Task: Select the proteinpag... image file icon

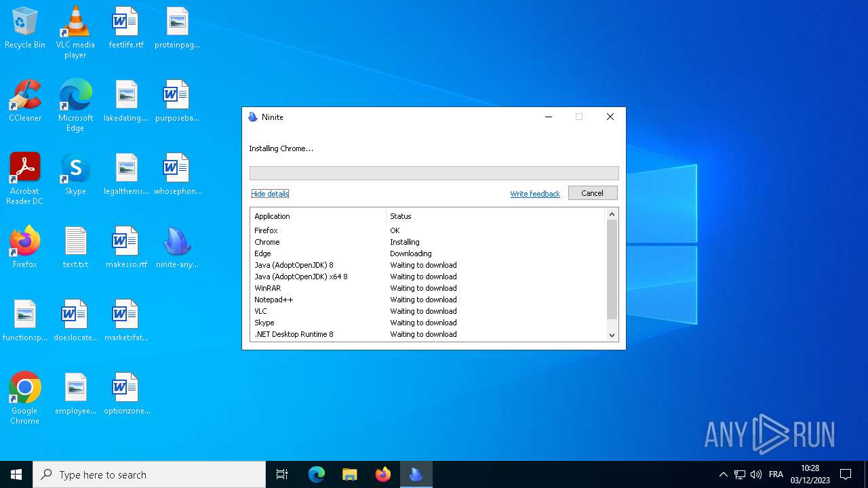Action: click(x=177, y=28)
